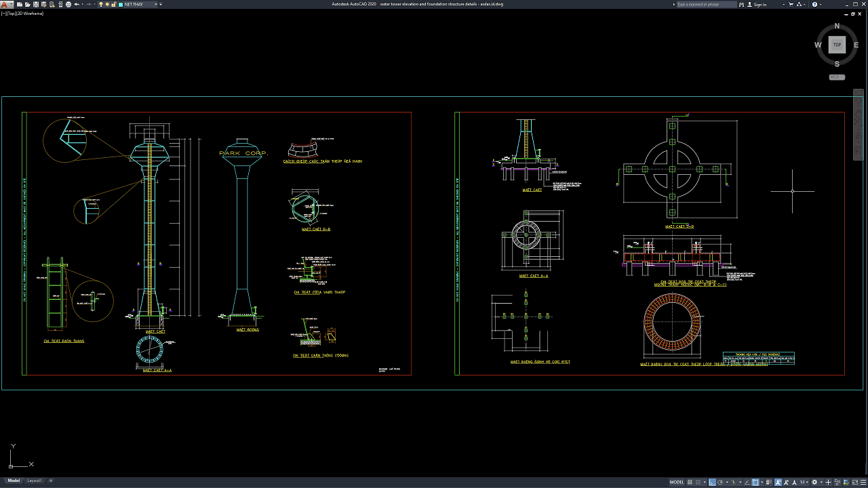The height and width of the screenshot is (488, 868).
Task: Switch to the Model tab
Action: [14, 481]
